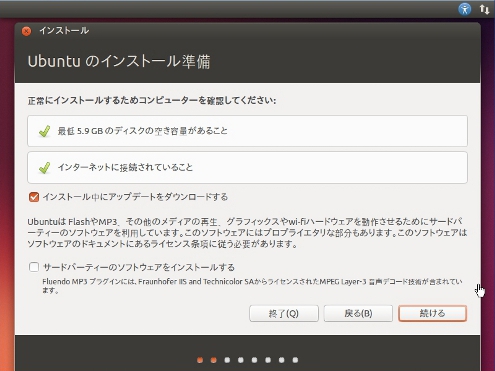The image size is (495, 371).
Task: Click green checkmark beside インターネットに接続されていること
Action: click(x=44, y=168)
